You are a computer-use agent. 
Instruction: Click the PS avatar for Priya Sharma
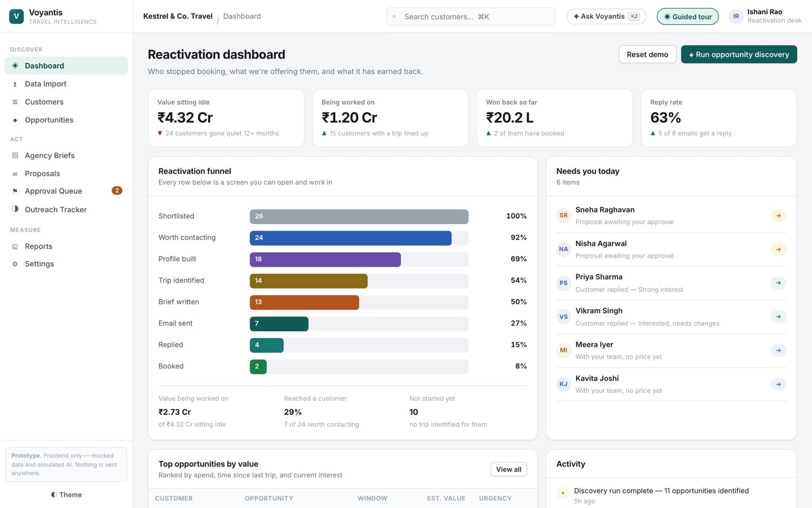coord(563,283)
